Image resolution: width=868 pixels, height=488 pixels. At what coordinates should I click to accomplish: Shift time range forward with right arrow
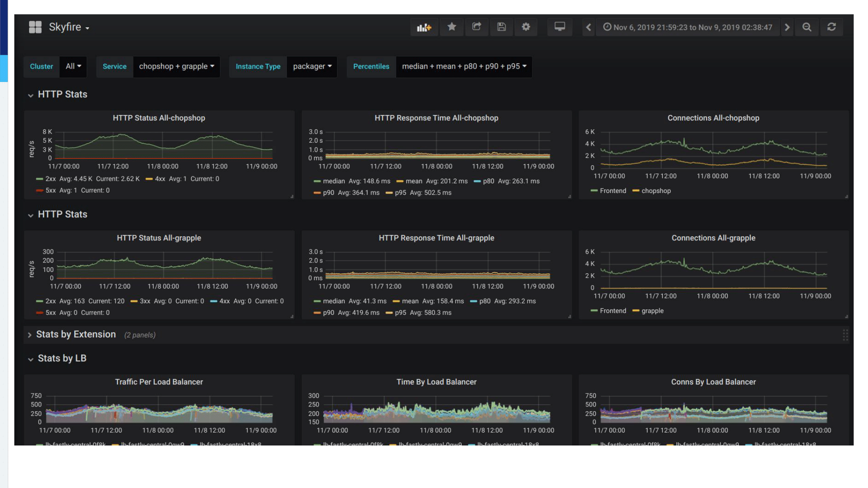(x=787, y=27)
